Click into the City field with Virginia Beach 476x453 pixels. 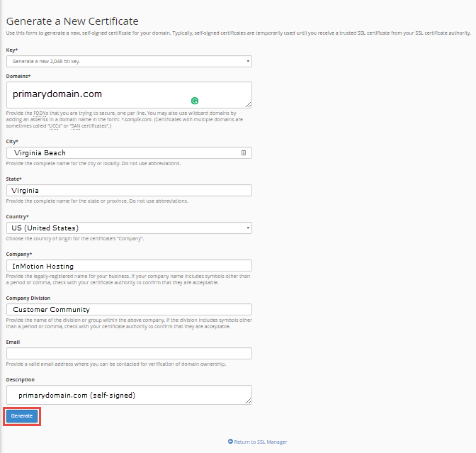[x=120, y=152]
